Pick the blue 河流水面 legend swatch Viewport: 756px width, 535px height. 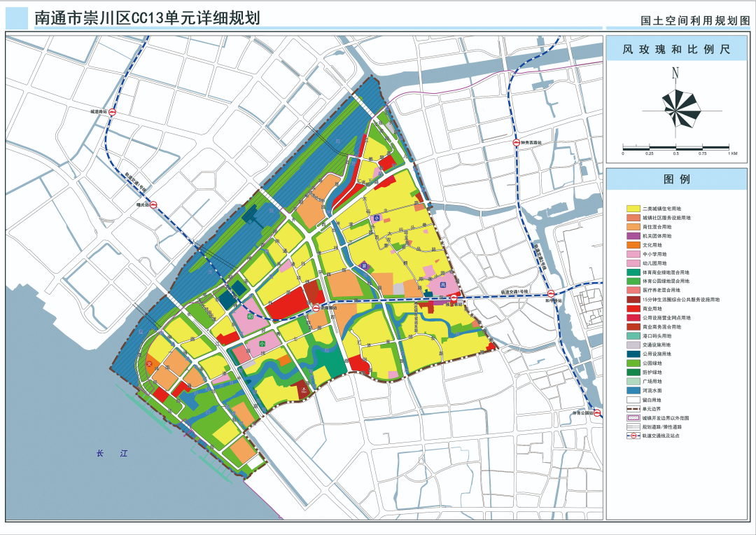click(633, 390)
